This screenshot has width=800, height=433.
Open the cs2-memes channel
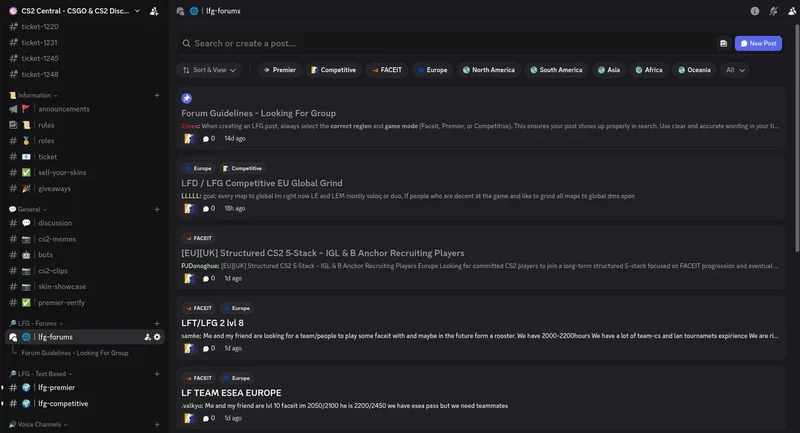[x=85, y=239]
